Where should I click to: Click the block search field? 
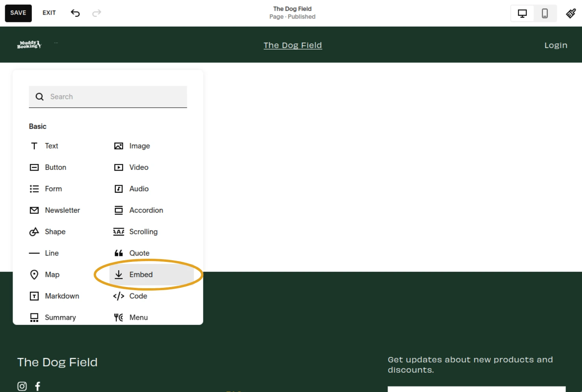click(x=107, y=96)
